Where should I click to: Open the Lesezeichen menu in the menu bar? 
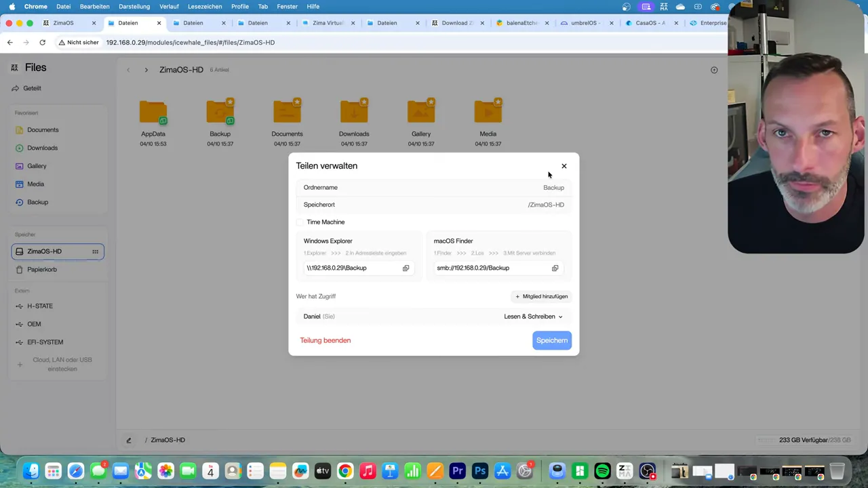205,6
